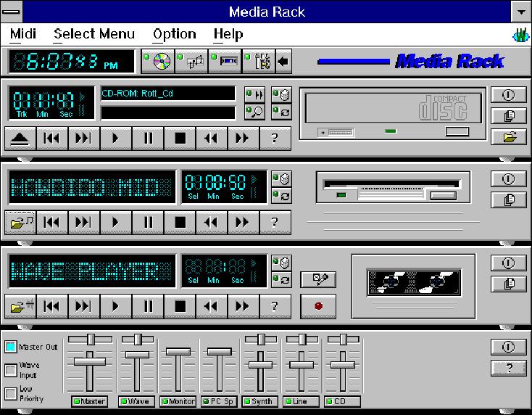Stop the wave player
This screenshot has height=415, width=532.
pos(180,306)
